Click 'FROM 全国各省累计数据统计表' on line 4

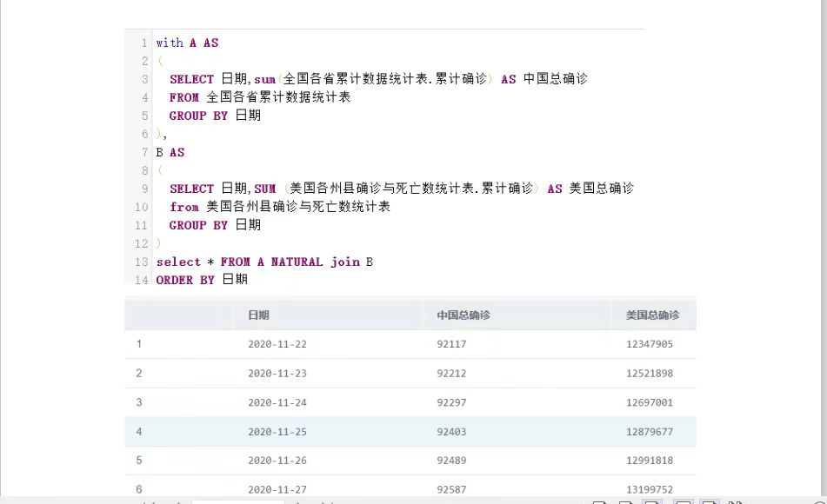(260, 97)
